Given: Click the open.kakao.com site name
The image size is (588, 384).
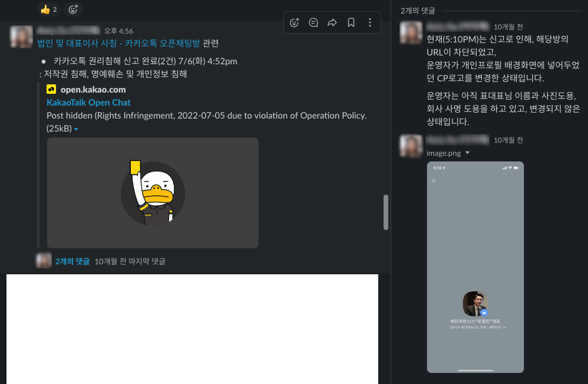Looking at the screenshot, I should click(93, 90).
